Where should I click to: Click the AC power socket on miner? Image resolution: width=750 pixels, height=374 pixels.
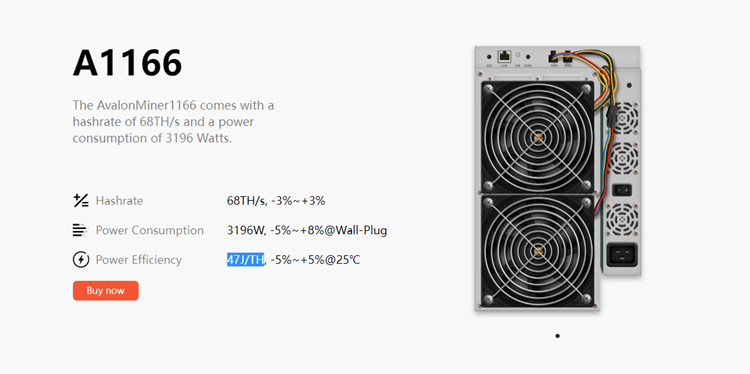(x=622, y=255)
